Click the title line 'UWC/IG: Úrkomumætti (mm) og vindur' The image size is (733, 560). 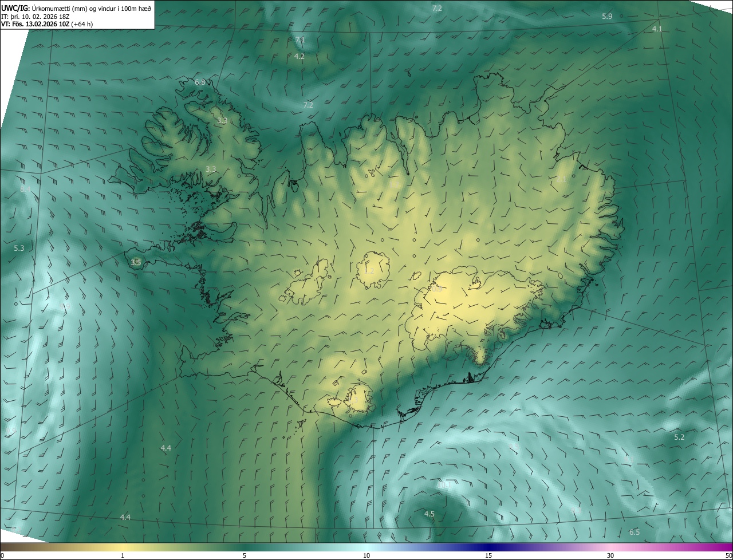(x=76, y=8)
